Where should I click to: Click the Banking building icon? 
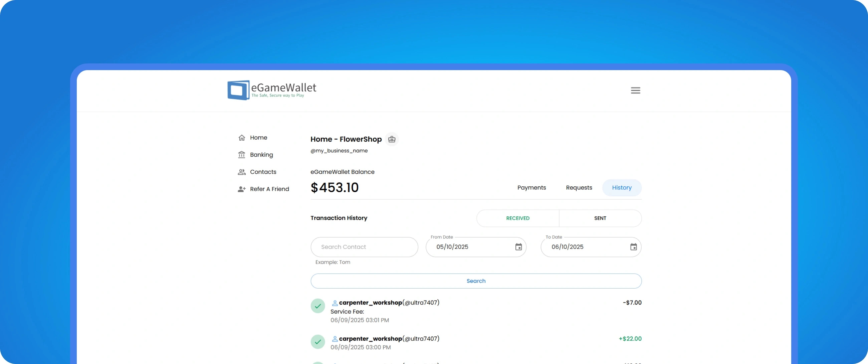pyautogui.click(x=242, y=155)
